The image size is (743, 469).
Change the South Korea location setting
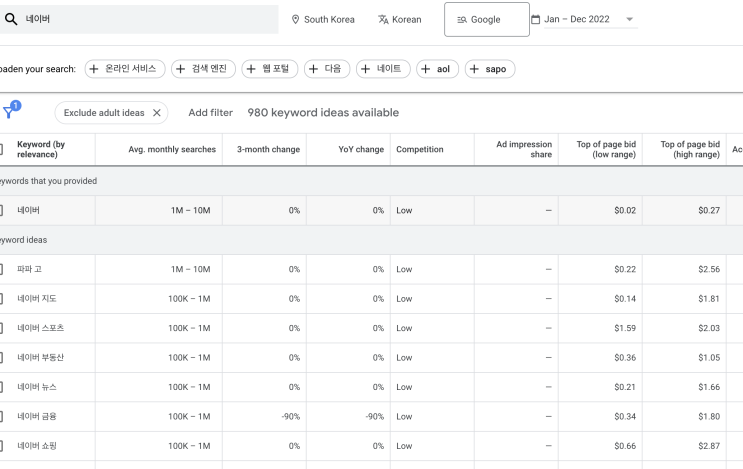[323, 19]
